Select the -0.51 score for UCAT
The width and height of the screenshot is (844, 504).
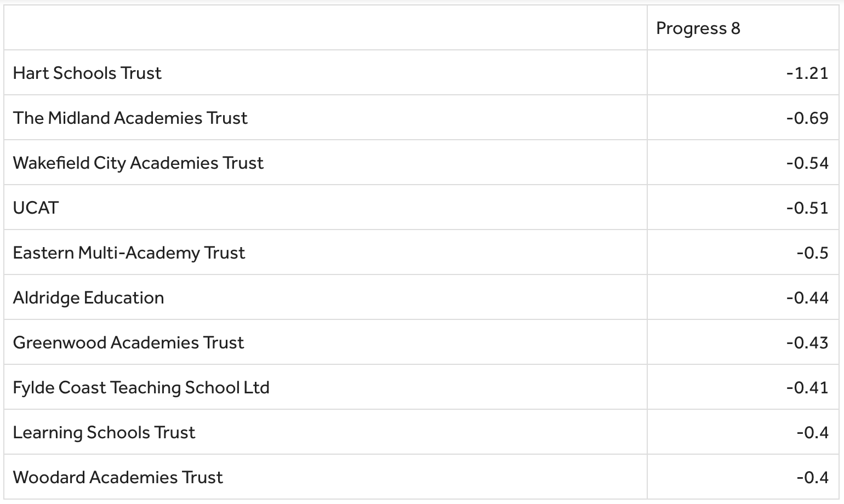coord(807,208)
